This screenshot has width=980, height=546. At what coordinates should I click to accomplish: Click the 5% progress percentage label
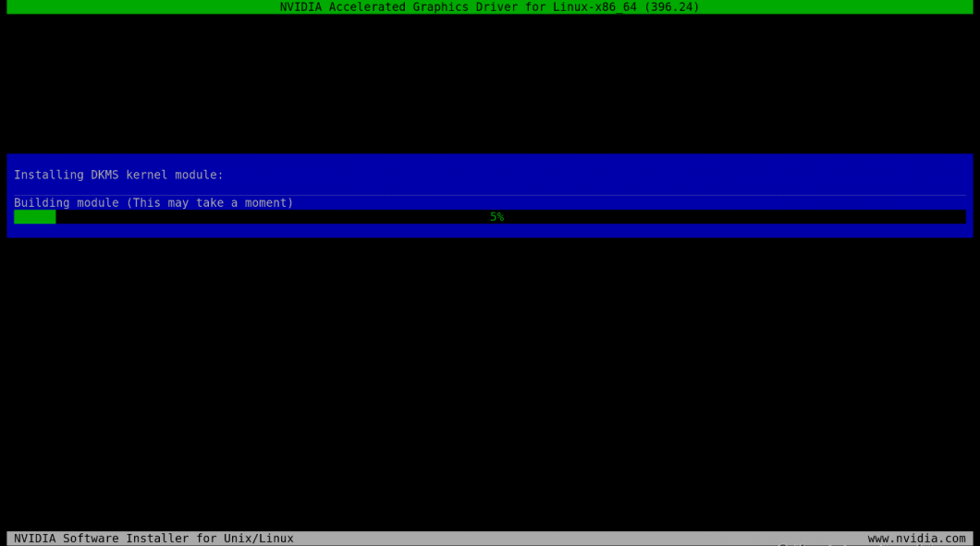point(496,217)
